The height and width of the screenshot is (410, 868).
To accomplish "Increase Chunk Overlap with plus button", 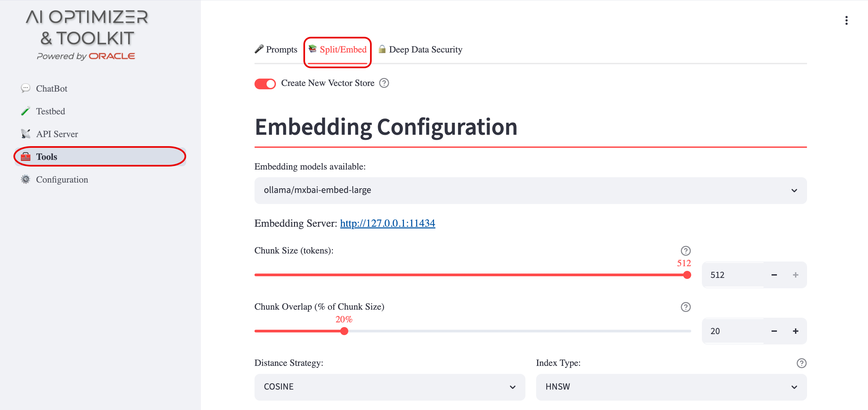I will point(795,331).
